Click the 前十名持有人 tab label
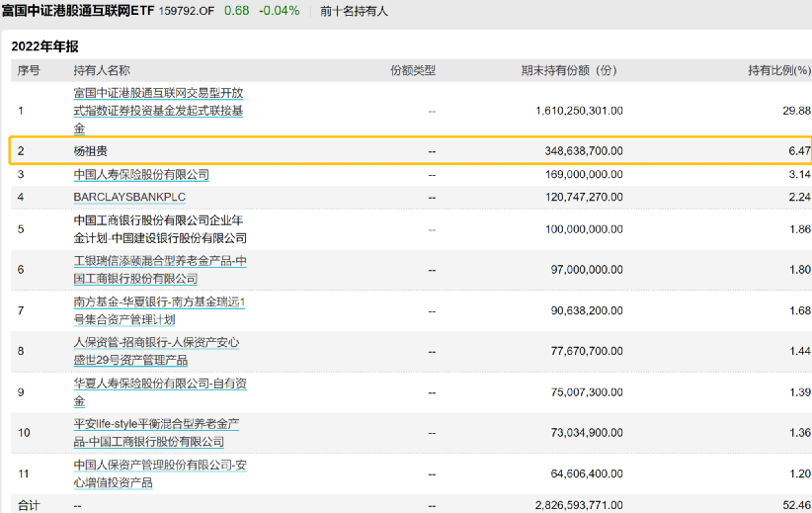Viewport: 812px width, 513px height. (354, 11)
